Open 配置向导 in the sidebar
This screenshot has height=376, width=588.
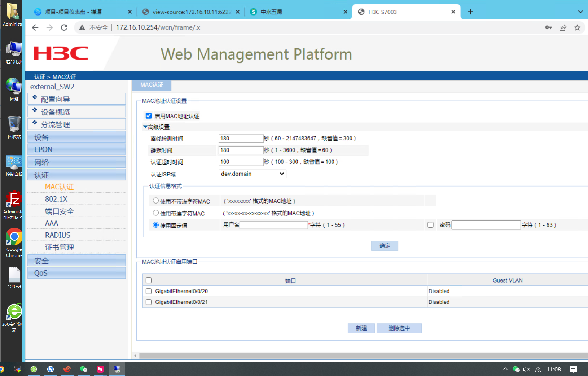pyautogui.click(x=76, y=99)
